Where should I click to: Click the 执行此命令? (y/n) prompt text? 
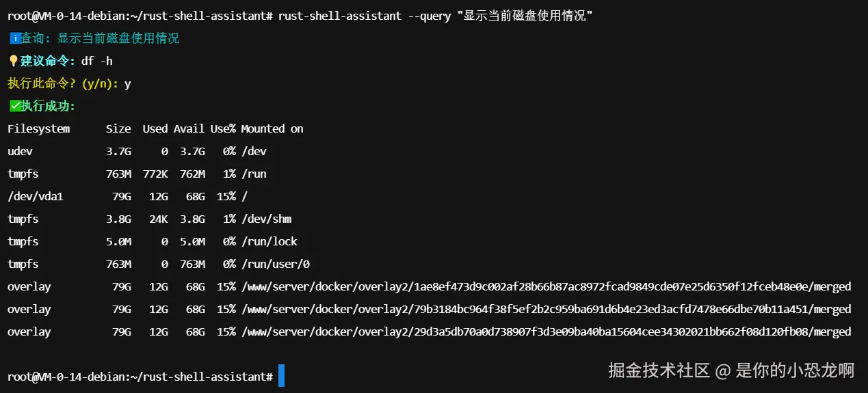point(63,84)
